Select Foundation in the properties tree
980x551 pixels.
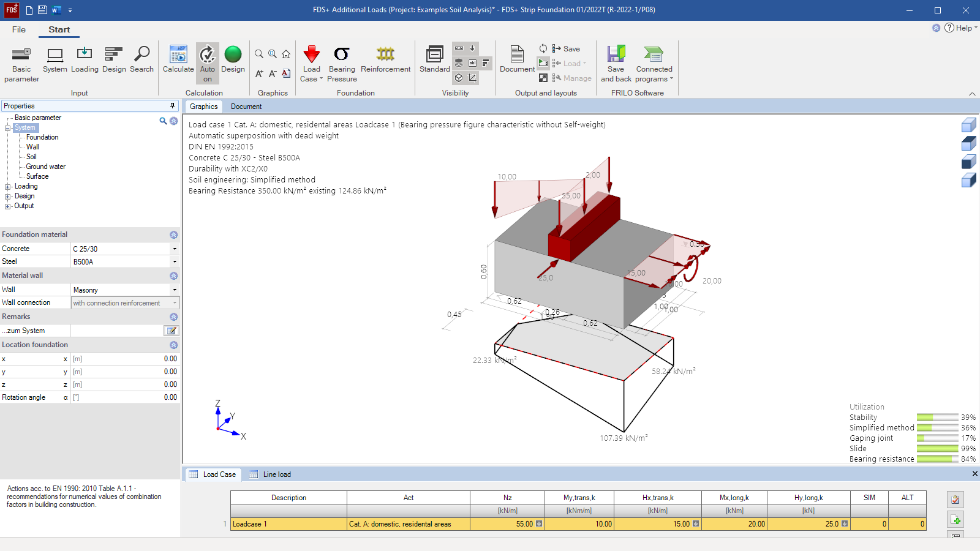42,137
